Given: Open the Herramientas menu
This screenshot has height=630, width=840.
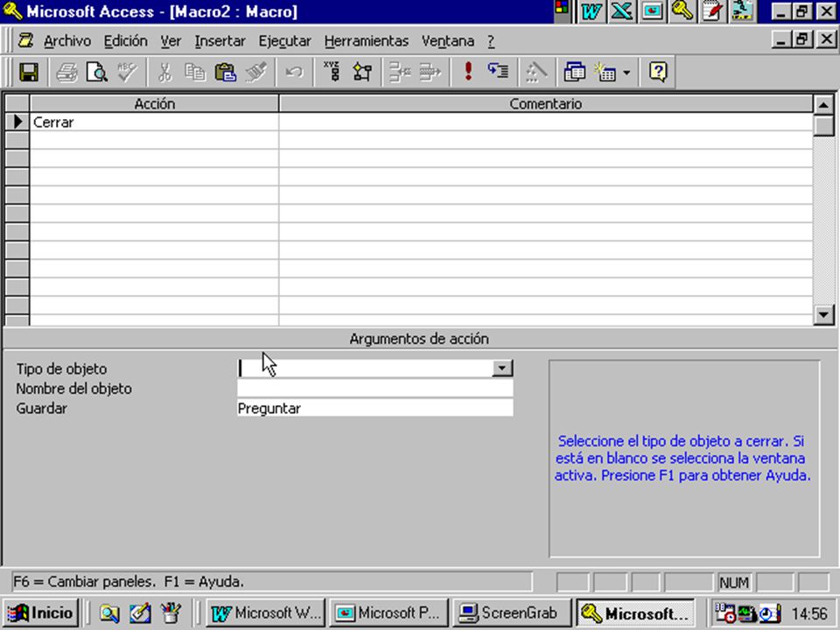Looking at the screenshot, I should 367,41.
